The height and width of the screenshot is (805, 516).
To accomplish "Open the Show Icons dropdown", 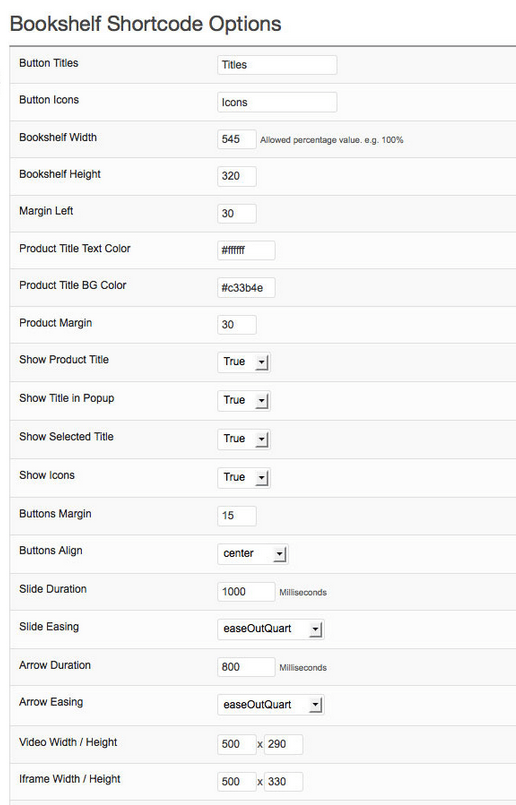I will (244, 477).
